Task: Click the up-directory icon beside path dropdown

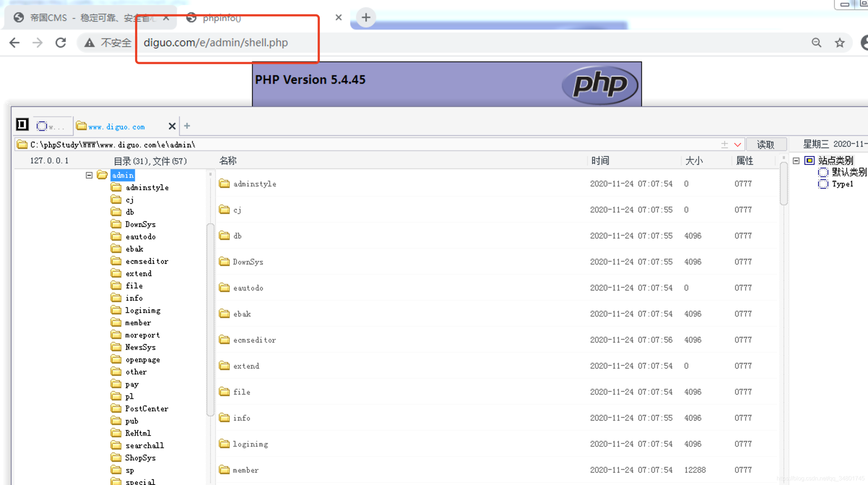Action: pyautogui.click(x=724, y=145)
